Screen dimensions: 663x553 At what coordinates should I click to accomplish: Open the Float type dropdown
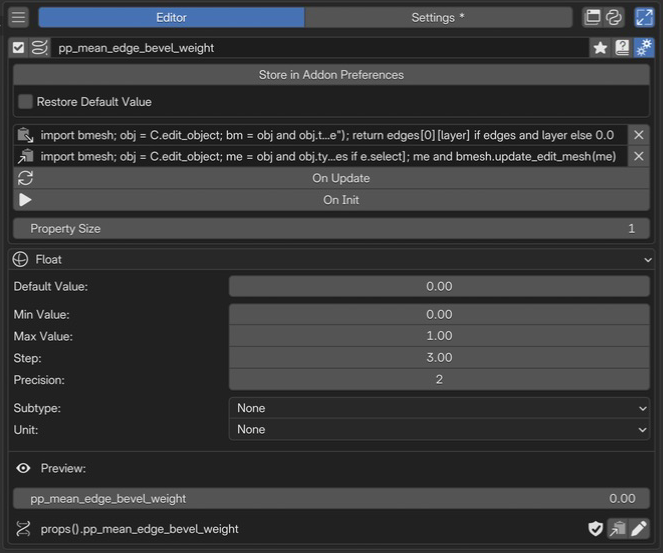(331, 259)
